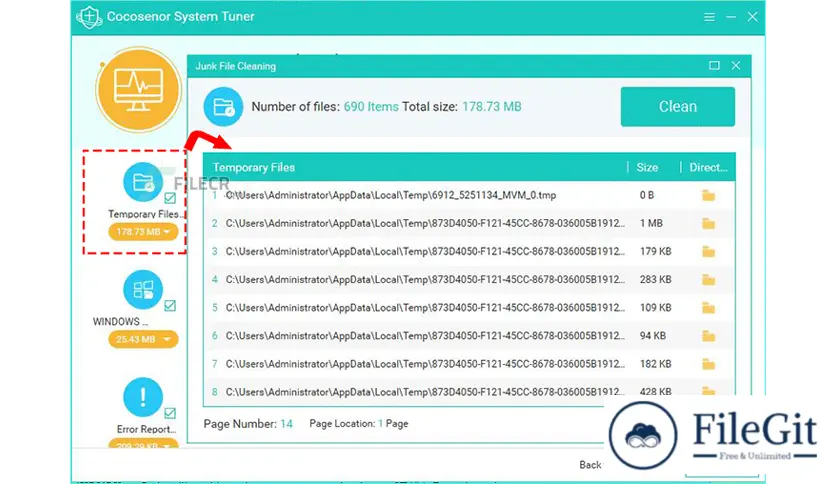Click the Back button

(x=590, y=465)
